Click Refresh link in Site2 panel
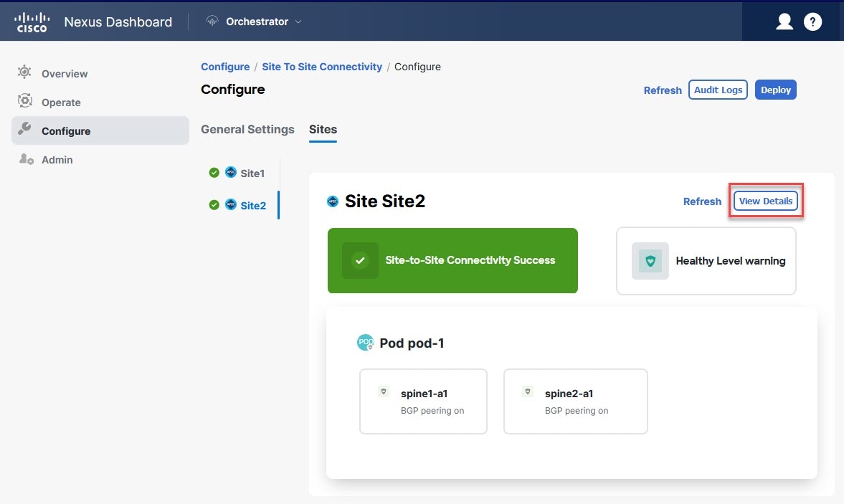Screen dimensions: 844x504 (x=702, y=201)
